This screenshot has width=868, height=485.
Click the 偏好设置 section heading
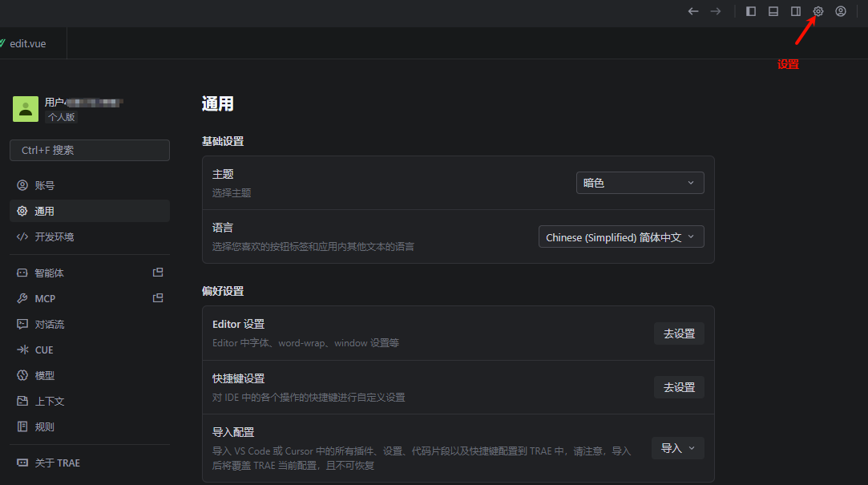point(223,291)
